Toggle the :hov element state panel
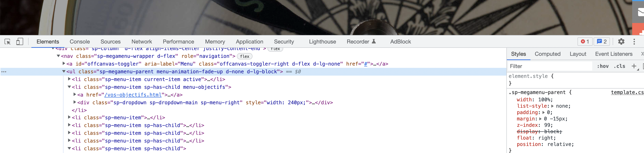 (603, 66)
